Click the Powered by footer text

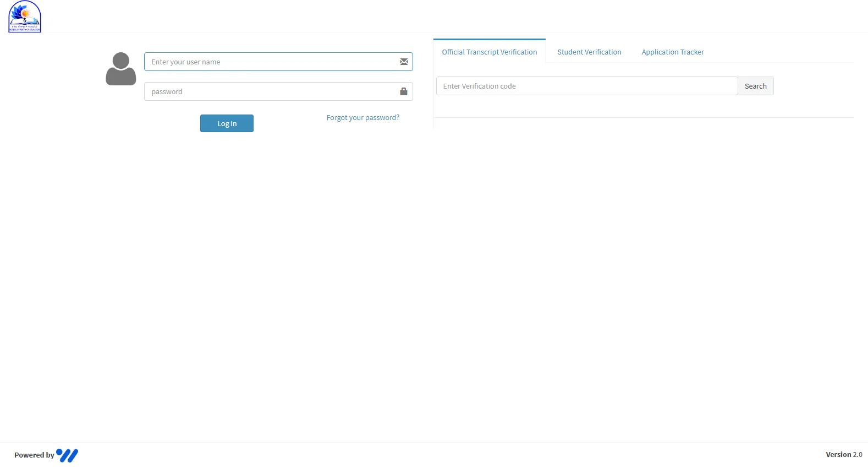pos(34,455)
